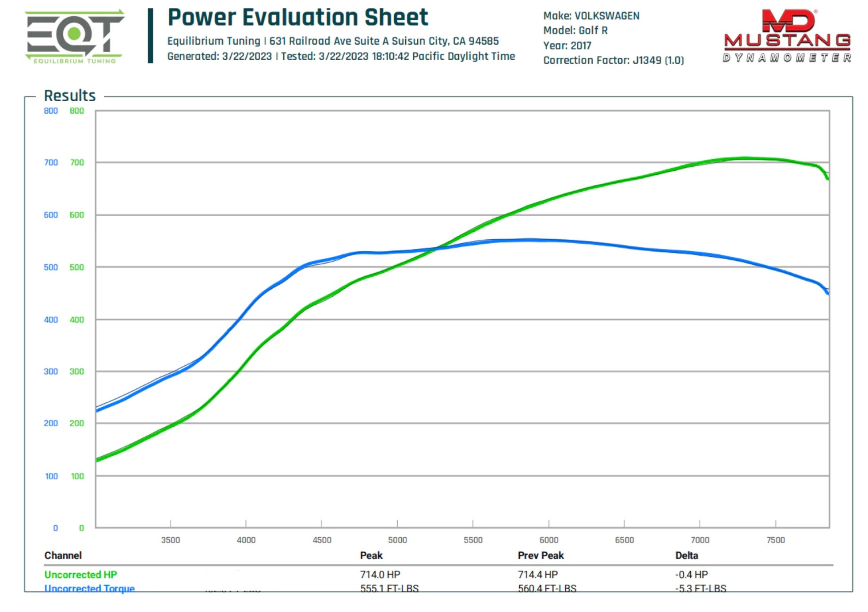
Task: Click the Mustang Dynamometer logo
Action: pyautogui.click(x=787, y=36)
